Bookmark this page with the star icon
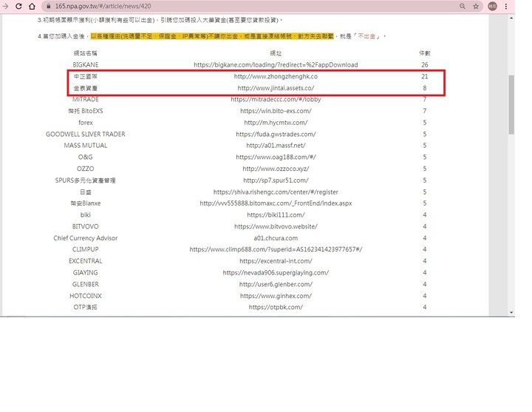532x412 pixels. pyautogui.click(x=476, y=6)
